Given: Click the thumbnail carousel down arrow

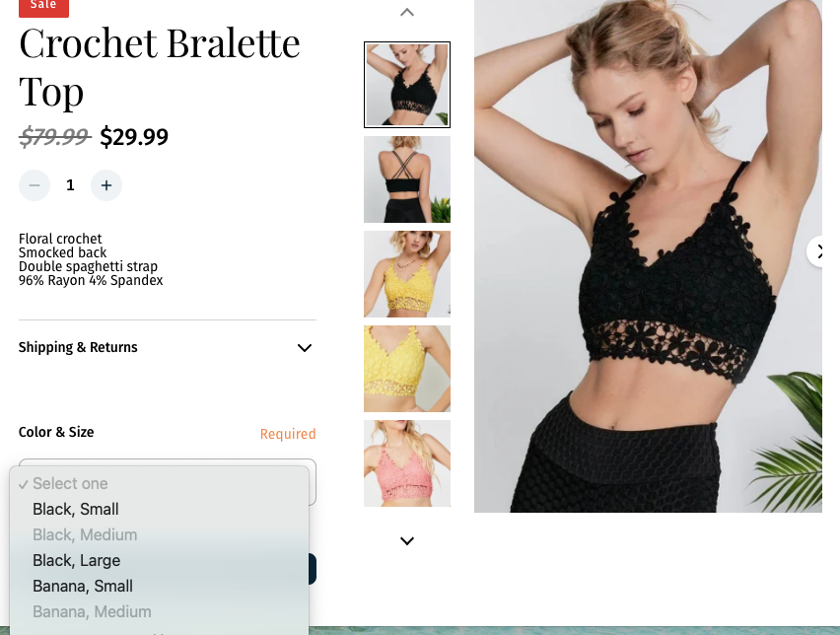Looking at the screenshot, I should coord(407,540).
